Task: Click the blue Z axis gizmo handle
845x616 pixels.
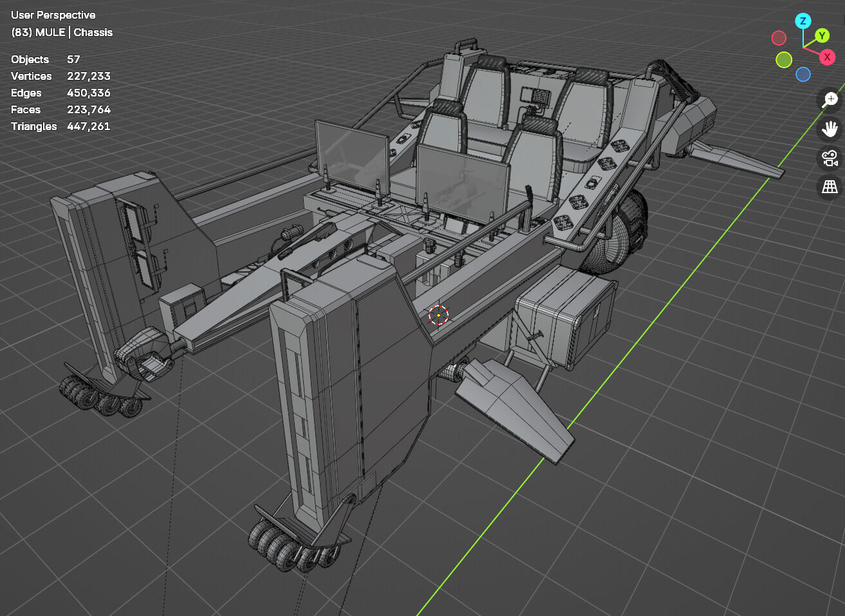Action: [803, 21]
